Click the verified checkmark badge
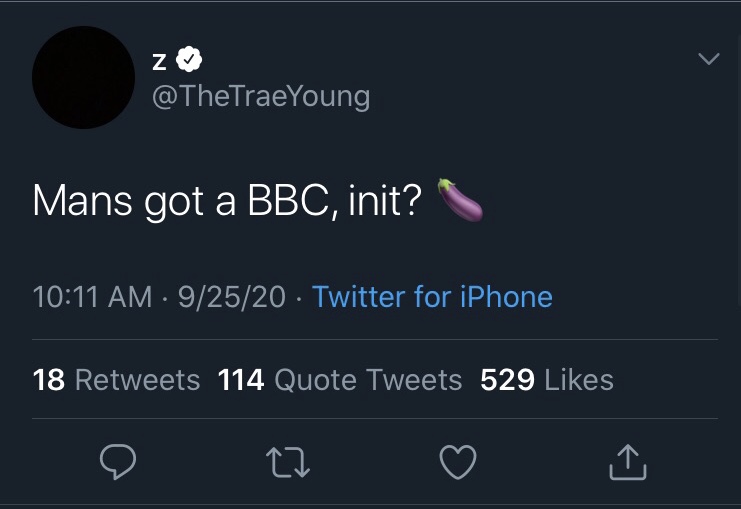This screenshot has width=741, height=509. 189,59
